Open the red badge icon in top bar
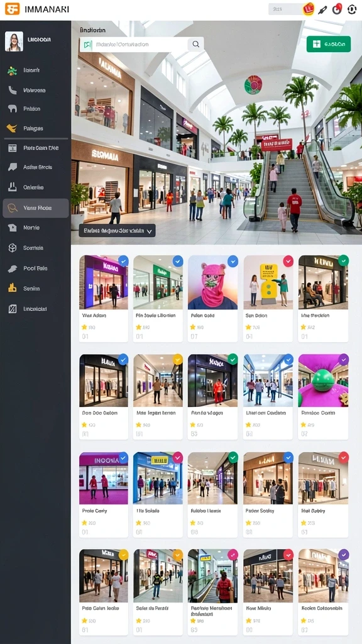Viewport: 362px width, 644px height. 308,9
